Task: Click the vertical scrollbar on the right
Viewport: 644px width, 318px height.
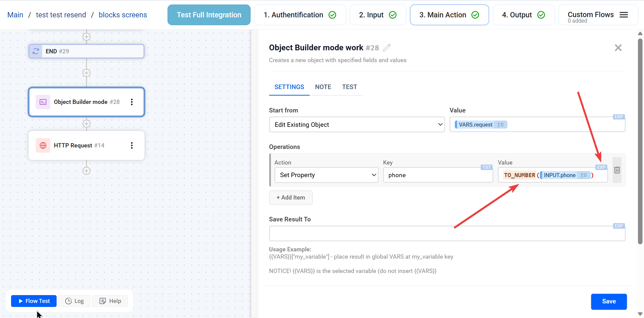Action: tap(640, 141)
